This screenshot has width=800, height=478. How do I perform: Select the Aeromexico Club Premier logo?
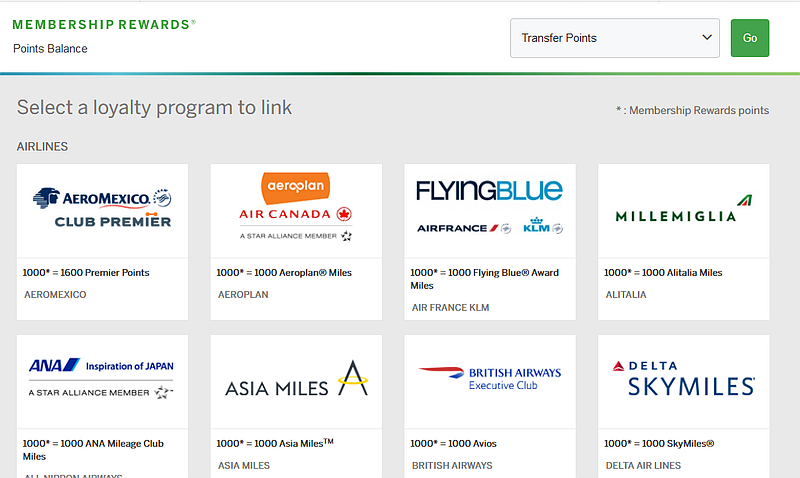(103, 208)
